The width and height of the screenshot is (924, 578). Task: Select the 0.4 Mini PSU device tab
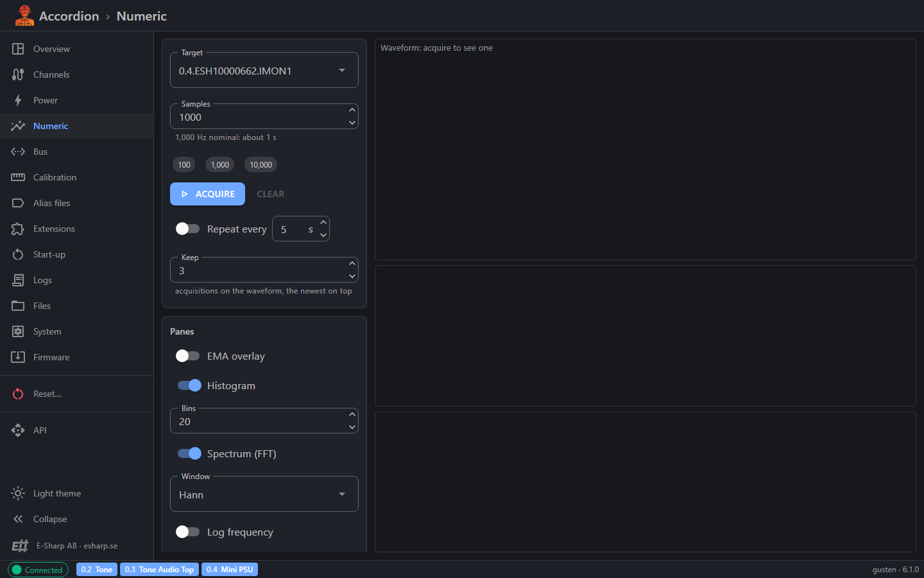[230, 570]
